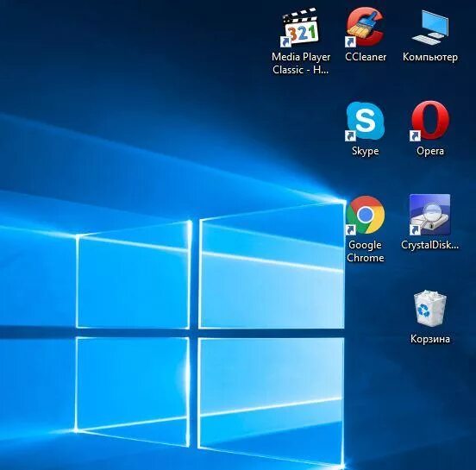
Task: Select the CCleaner shortcut icon
Action: point(365,28)
